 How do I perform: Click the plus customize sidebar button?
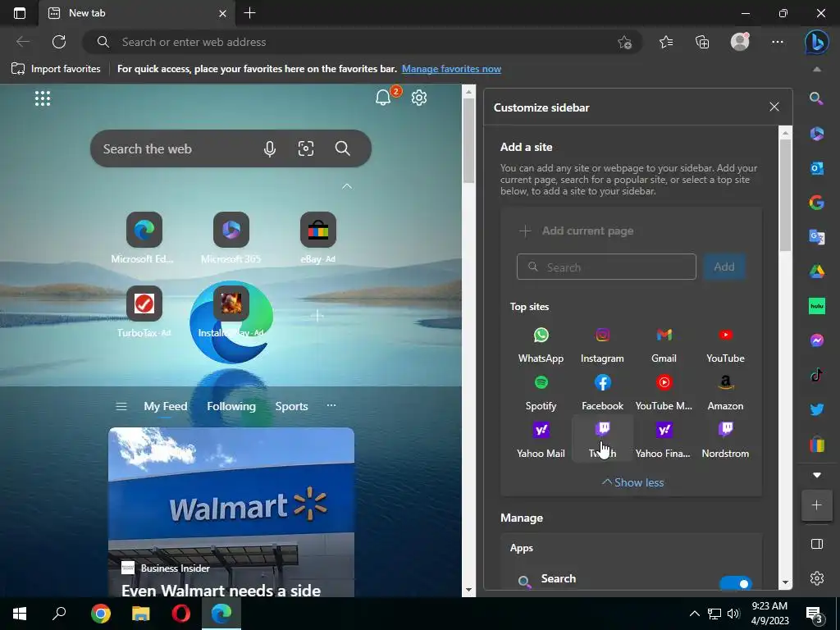tap(816, 505)
